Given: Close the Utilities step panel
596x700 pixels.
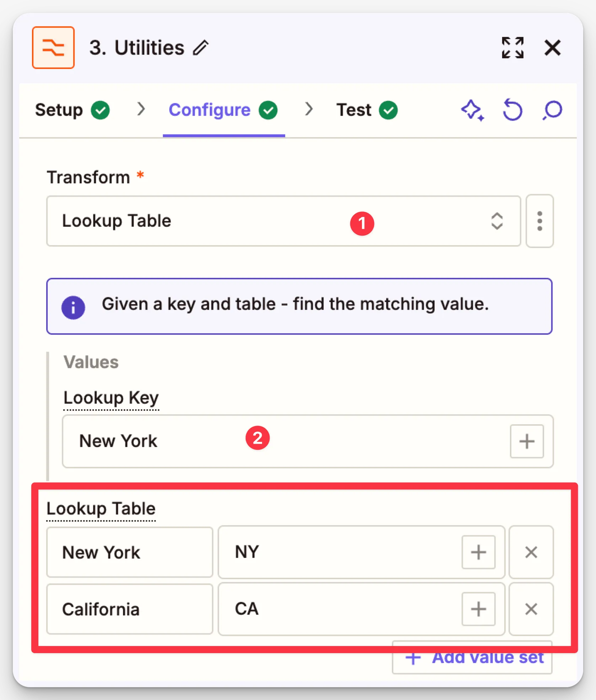Looking at the screenshot, I should click(552, 48).
